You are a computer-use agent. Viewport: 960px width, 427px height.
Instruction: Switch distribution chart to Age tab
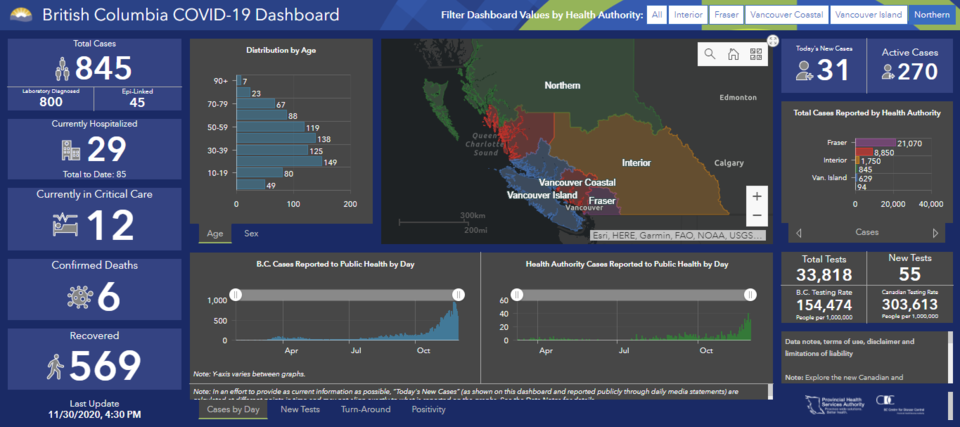coord(215,233)
